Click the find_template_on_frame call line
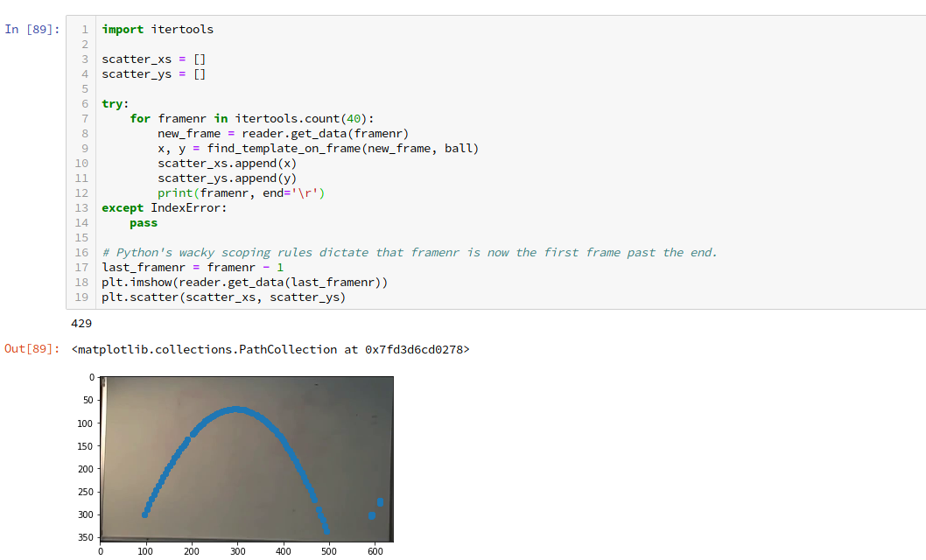This screenshot has width=926, height=560. [x=318, y=148]
